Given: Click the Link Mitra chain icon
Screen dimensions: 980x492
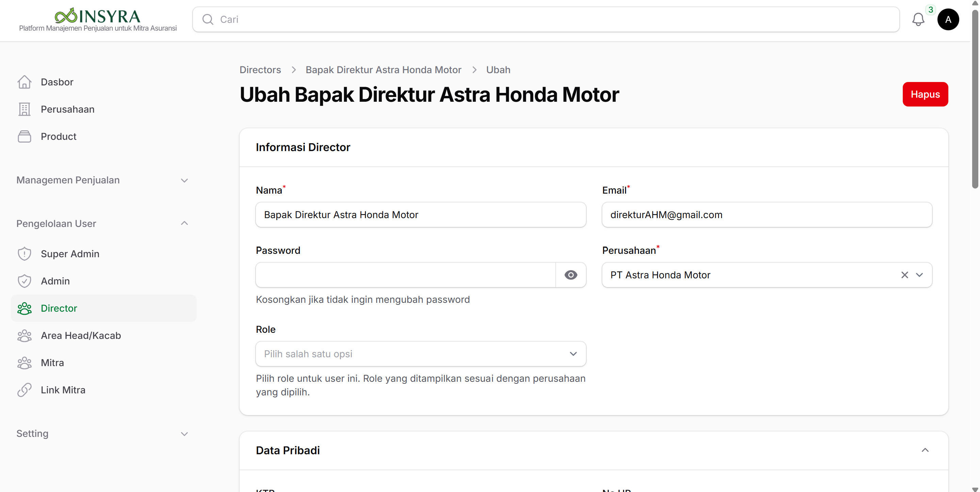Looking at the screenshot, I should pyautogui.click(x=24, y=390).
